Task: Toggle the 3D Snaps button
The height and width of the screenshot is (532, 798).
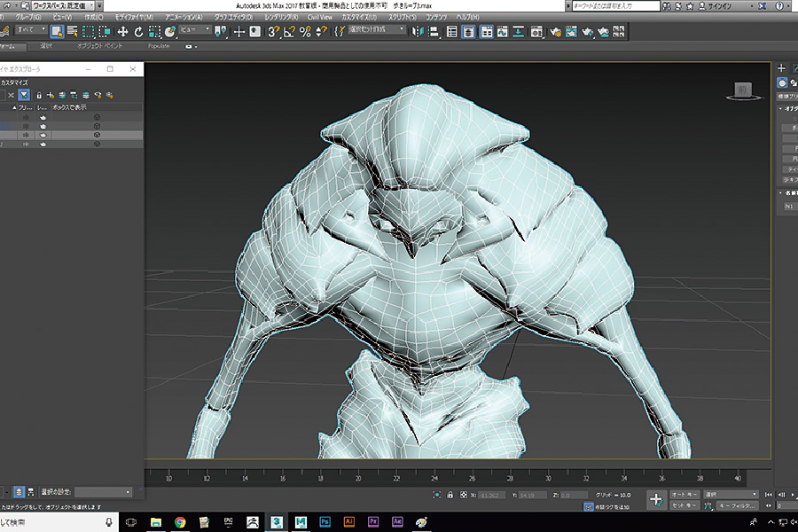Action: pos(273,31)
